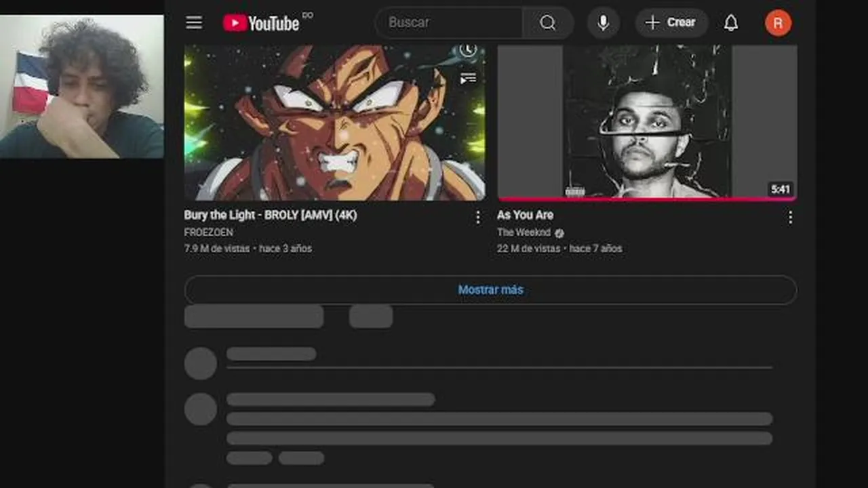
Task: Click the 5:41 duration badge
Action: click(x=781, y=189)
